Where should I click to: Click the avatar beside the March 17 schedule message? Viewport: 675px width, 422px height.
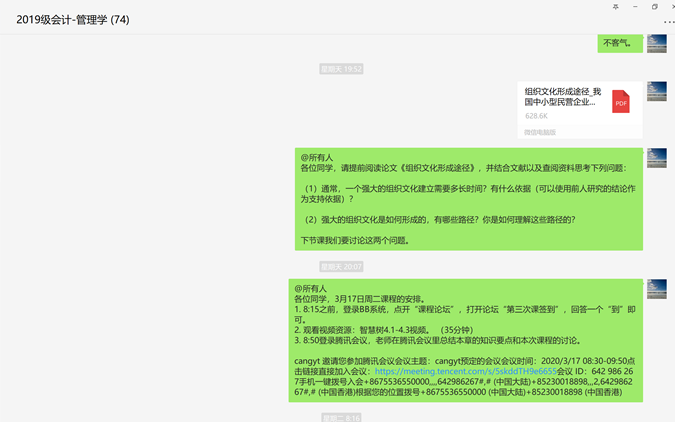point(656,289)
